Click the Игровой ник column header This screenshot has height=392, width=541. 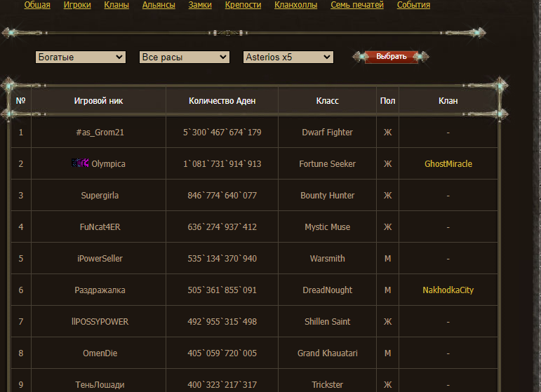click(x=99, y=101)
